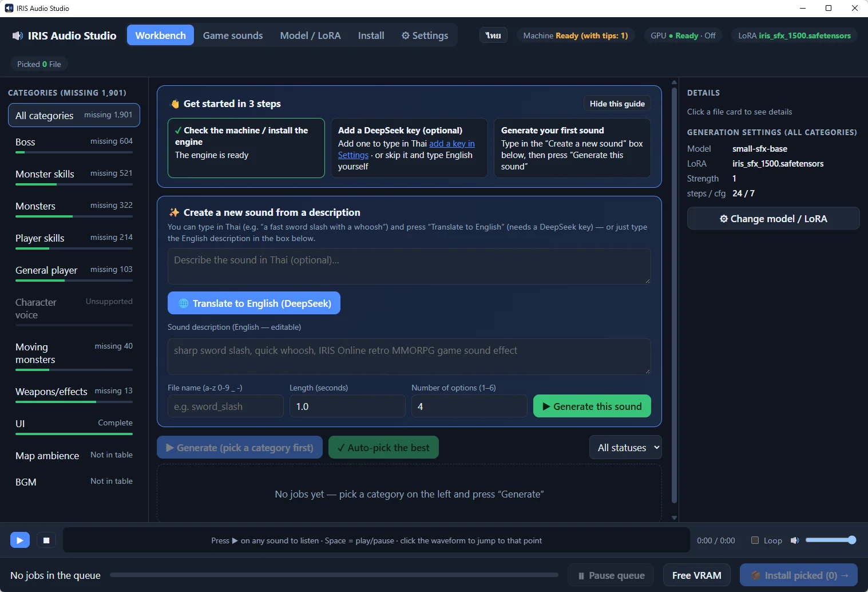Viewport: 868px width, 592px height.
Task: Select All categories in the sidebar
Action: click(74, 115)
